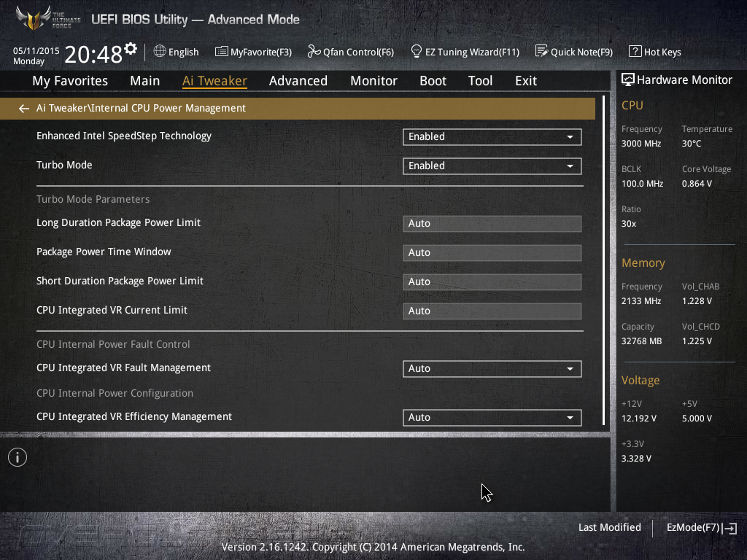Click the Version 2.16.1242 copyright text

point(373,547)
